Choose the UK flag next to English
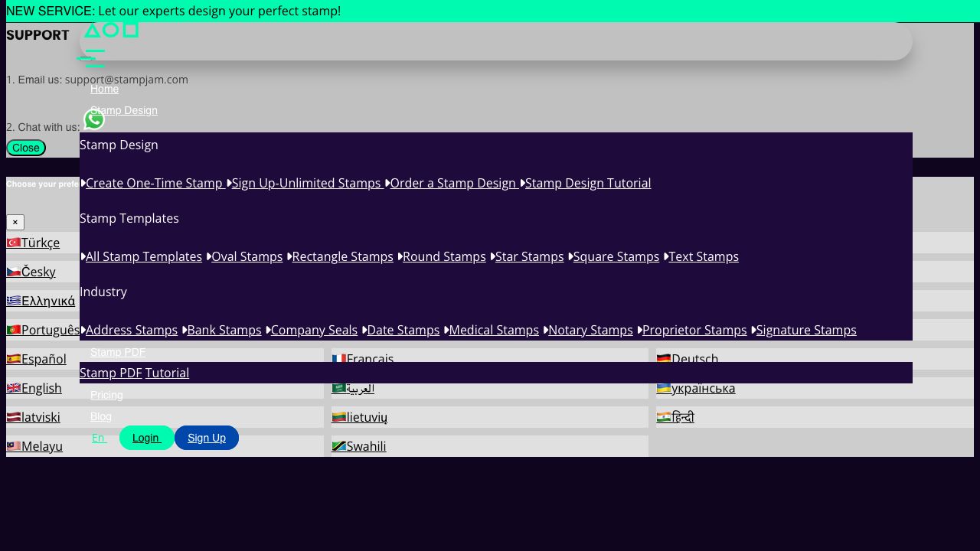The width and height of the screenshot is (980, 551). click(x=14, y=388)
